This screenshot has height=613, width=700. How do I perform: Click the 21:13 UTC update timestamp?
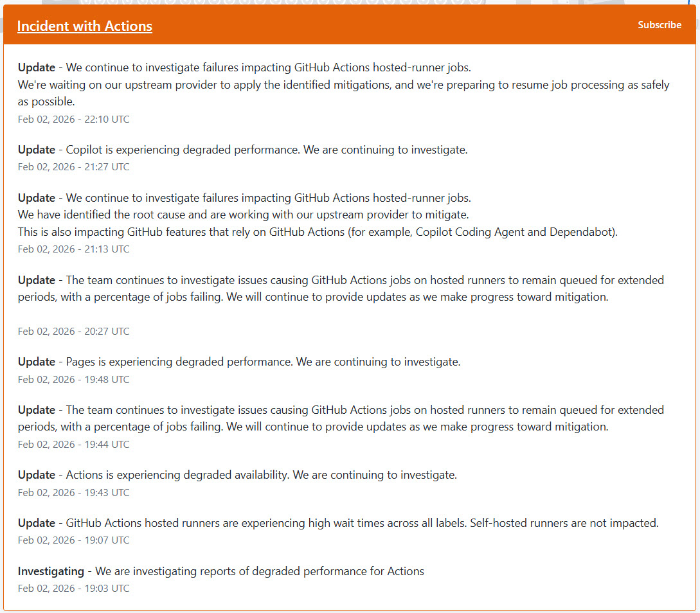pyautogui.click(x=73, y=249)
